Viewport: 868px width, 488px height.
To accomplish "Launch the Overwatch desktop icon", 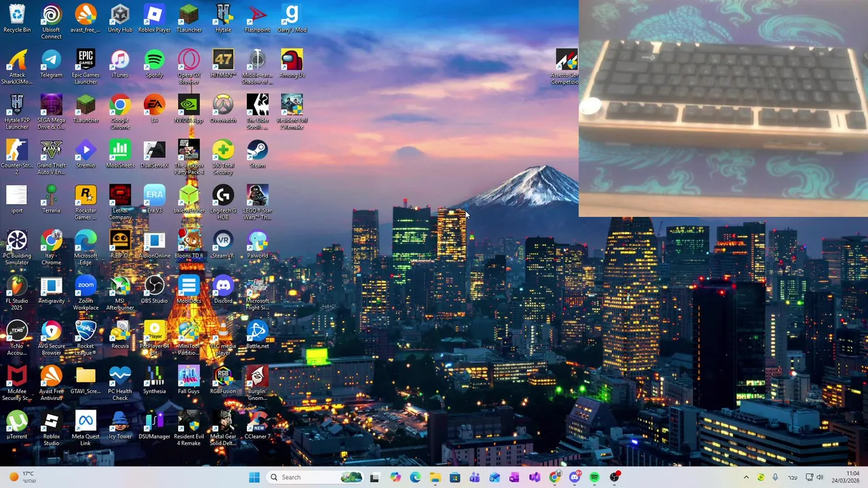I will [x=223, y=109].
